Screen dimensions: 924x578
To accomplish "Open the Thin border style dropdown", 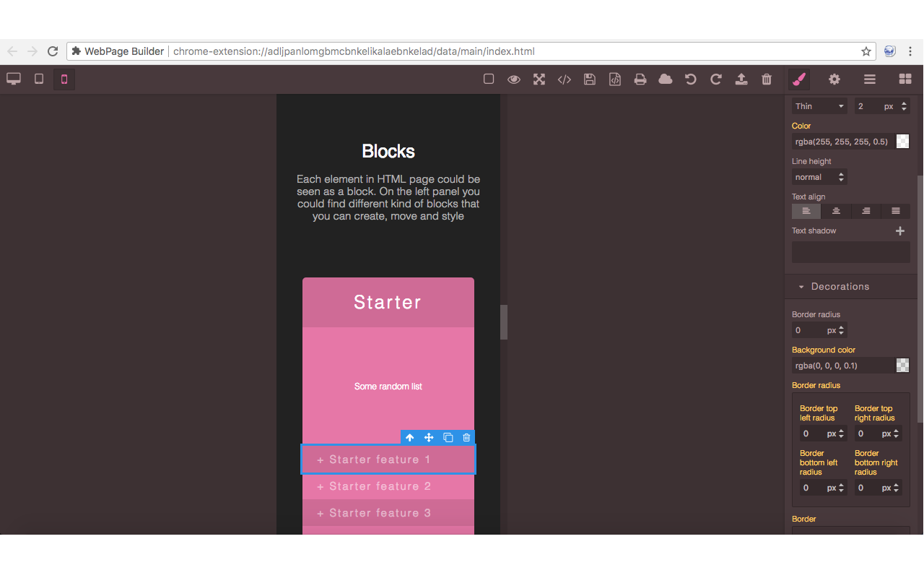I will (x=819, y=105).
